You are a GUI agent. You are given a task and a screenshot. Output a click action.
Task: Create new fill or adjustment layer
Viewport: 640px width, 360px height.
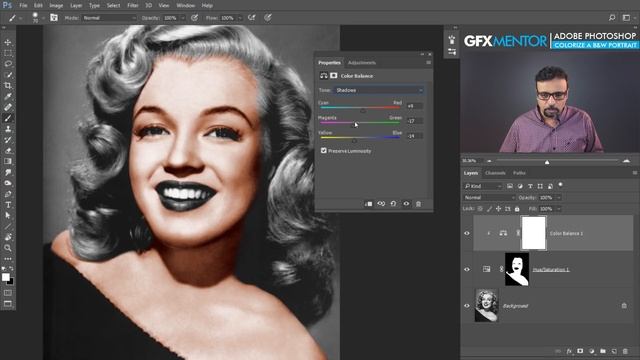591,351
